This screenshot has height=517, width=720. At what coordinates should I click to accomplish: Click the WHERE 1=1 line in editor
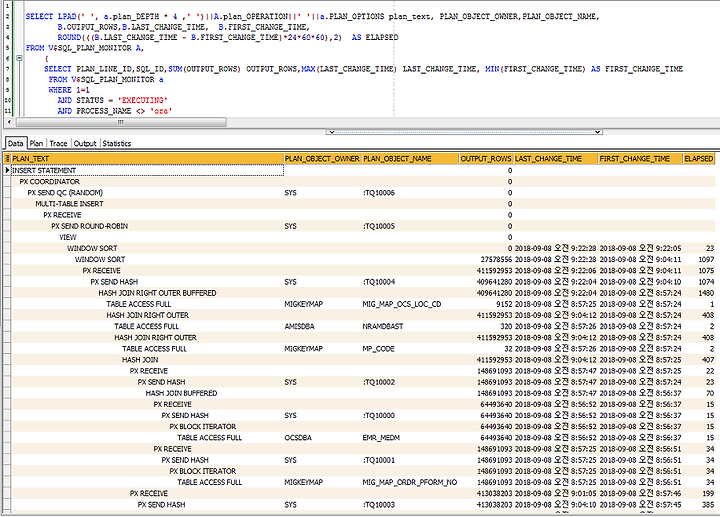(x=67, y=90)
